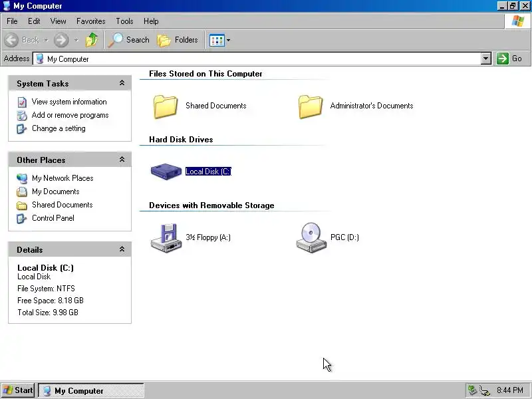Open the Forward history dropdown arrow

tap(76, 41)
